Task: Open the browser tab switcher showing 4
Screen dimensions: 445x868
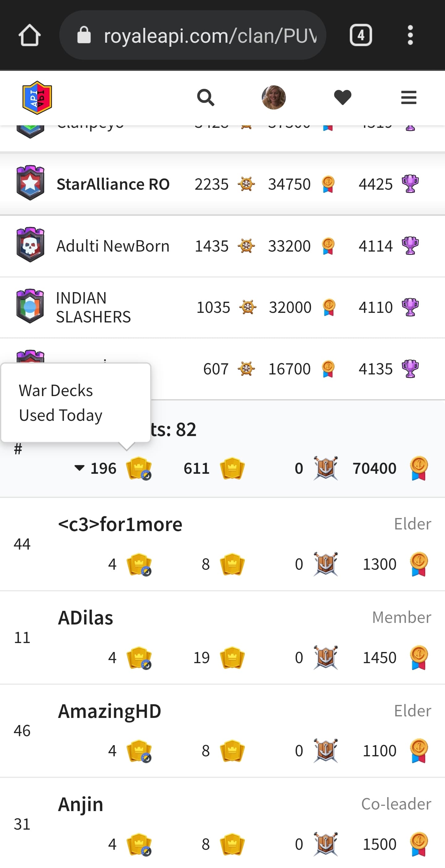Action: pyautogui.click(x=361, y=35)
